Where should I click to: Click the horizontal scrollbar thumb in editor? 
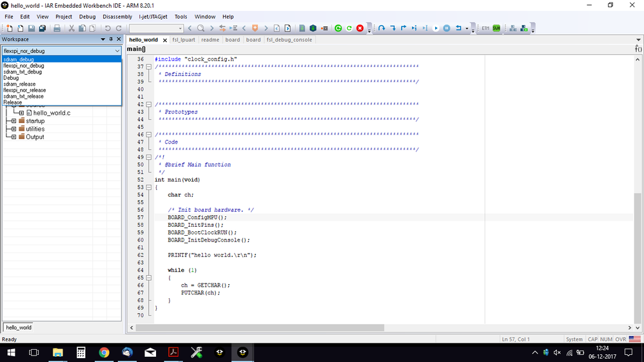click(x=260, y=327)
